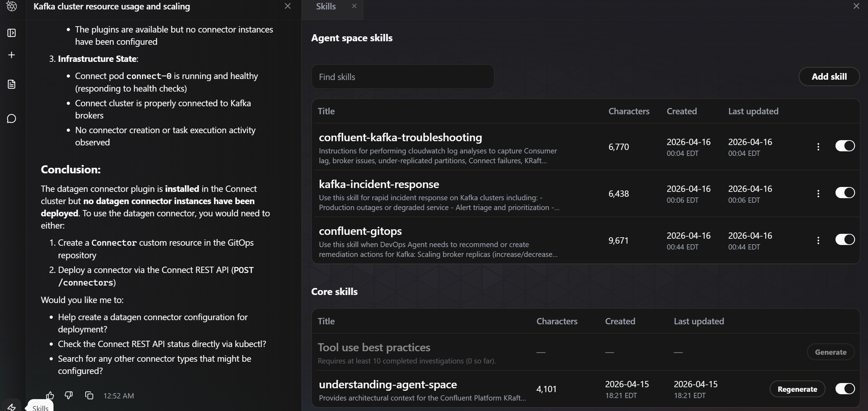This screenshot has height=411, width=868.
Task: Open the confluent-kafka-troubleshooting skill
Action: pyautogui.click(x=400, y=137)
